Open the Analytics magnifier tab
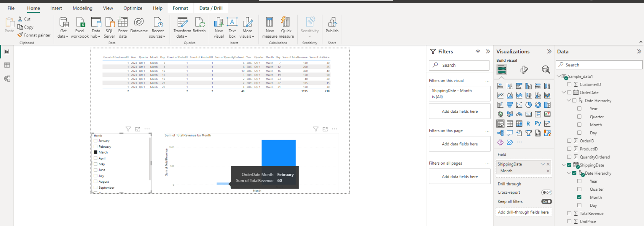This screenshot has height=226, width=644. point(546,69)
